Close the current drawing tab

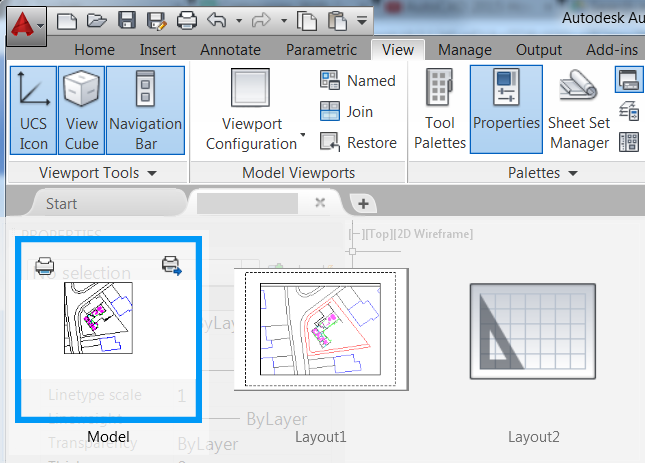point(320,203)
